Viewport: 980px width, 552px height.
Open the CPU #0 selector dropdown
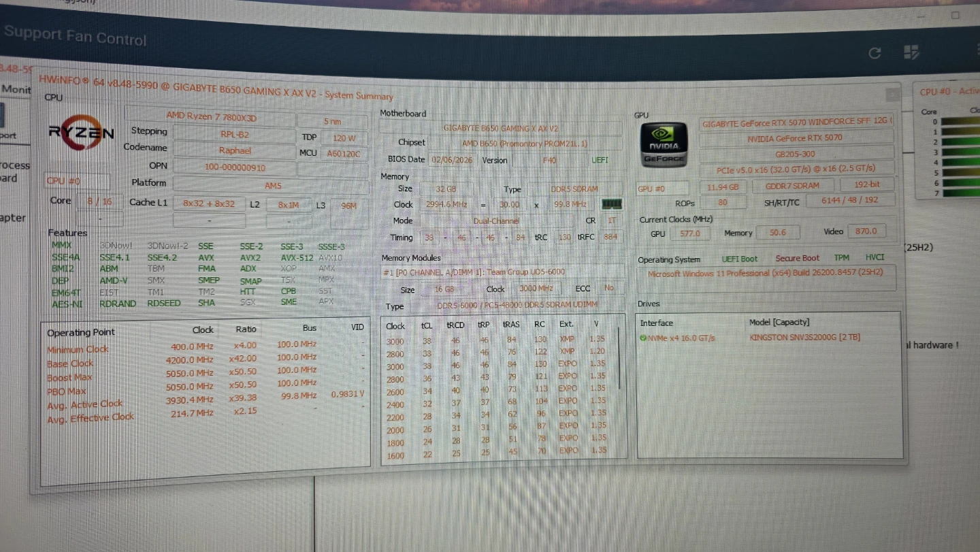click(77, 182)
